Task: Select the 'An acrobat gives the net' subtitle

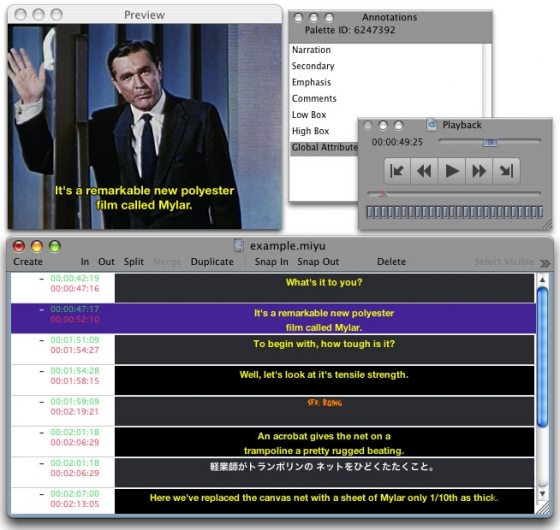Action: point(324,443)
